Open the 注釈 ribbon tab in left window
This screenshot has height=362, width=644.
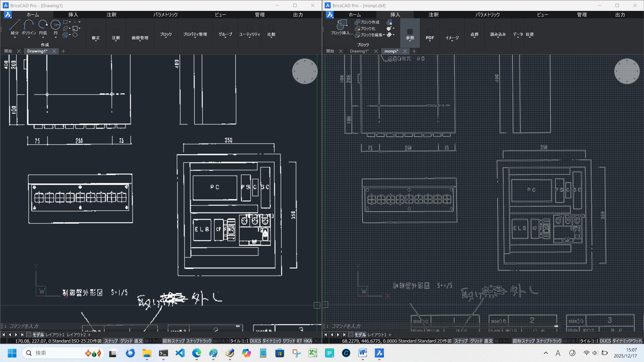coord(112,14)
